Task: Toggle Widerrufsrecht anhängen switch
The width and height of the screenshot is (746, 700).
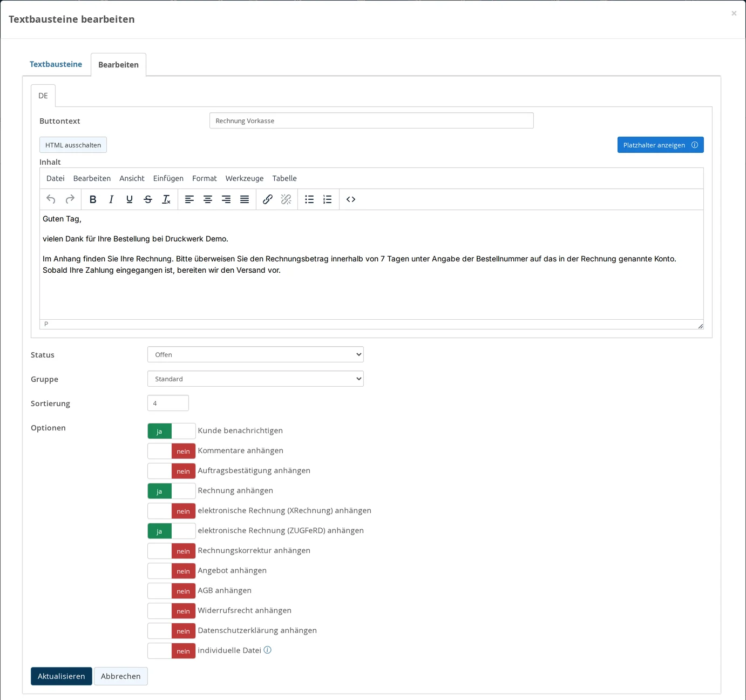Action: (x=172, y=611)
